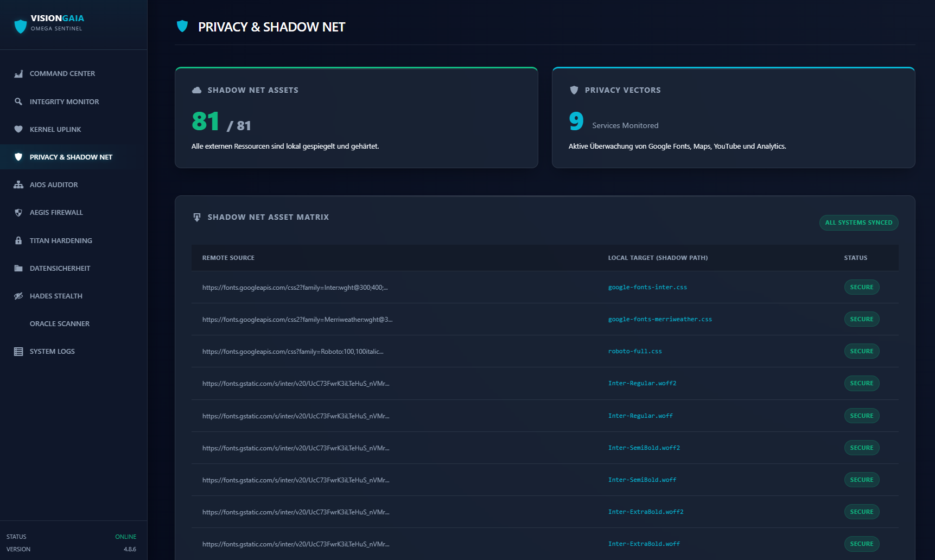This screenshot has width=935, height=560.
Task: Click the Integrity Monitor magnifier icon
Action: tap(18, 101)
